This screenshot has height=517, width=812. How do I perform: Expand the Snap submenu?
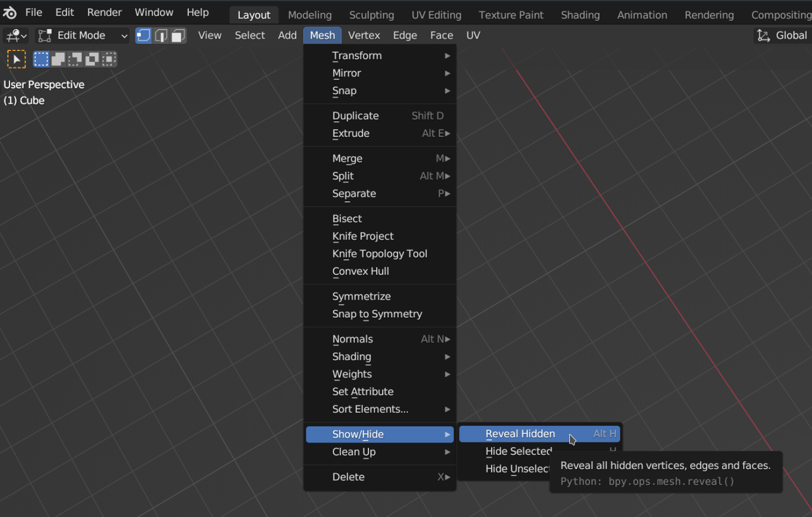380,91
